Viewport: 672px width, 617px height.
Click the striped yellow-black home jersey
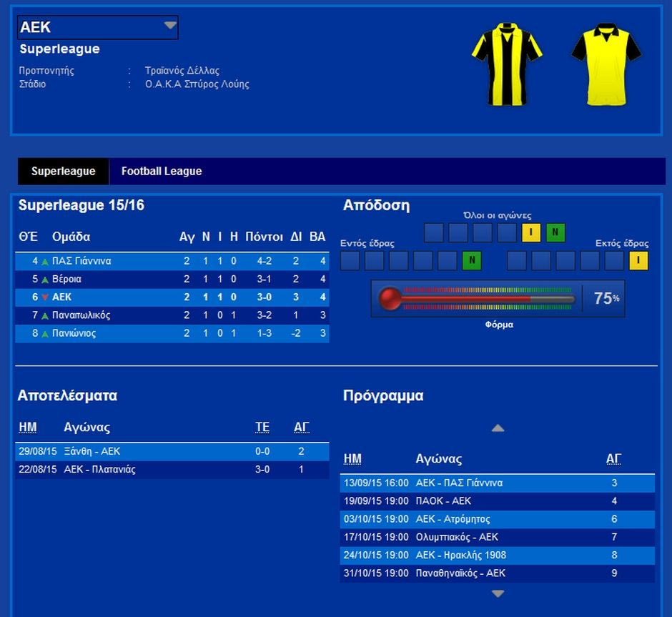click(507, 64)
